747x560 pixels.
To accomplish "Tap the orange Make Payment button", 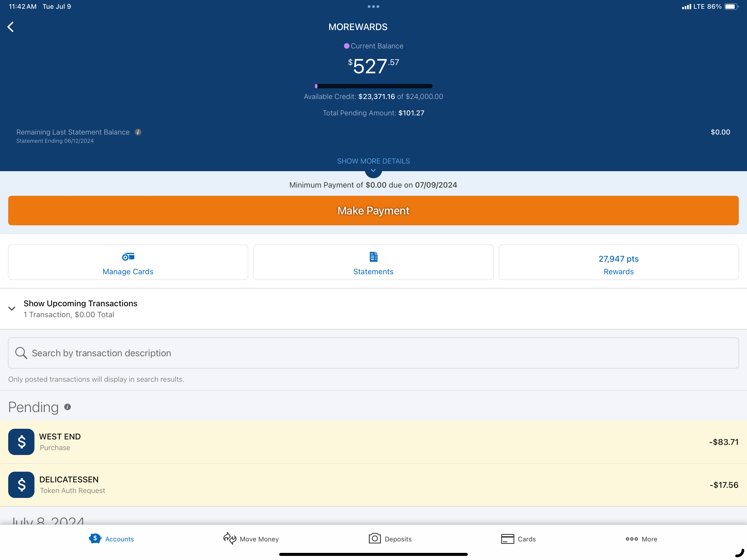I will (373, 211).
